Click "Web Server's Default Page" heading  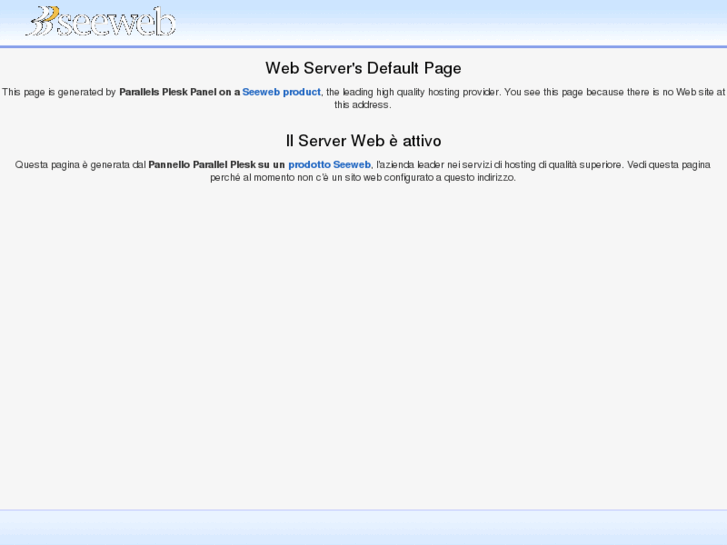(x=364, y=68)
